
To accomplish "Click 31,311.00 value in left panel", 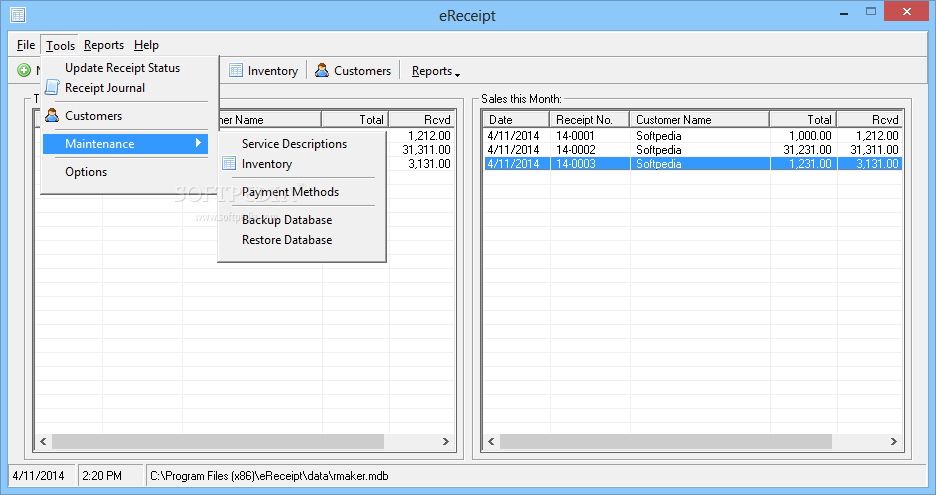I will click(426, 150).
